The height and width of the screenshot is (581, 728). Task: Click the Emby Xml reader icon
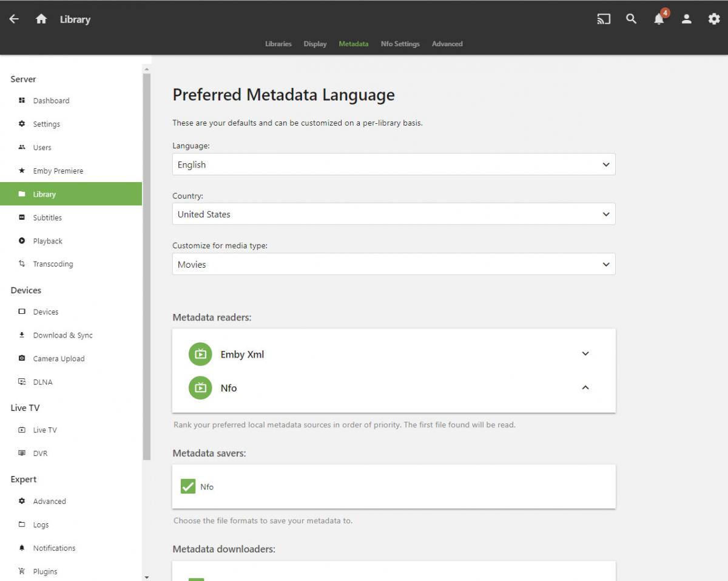200,355
